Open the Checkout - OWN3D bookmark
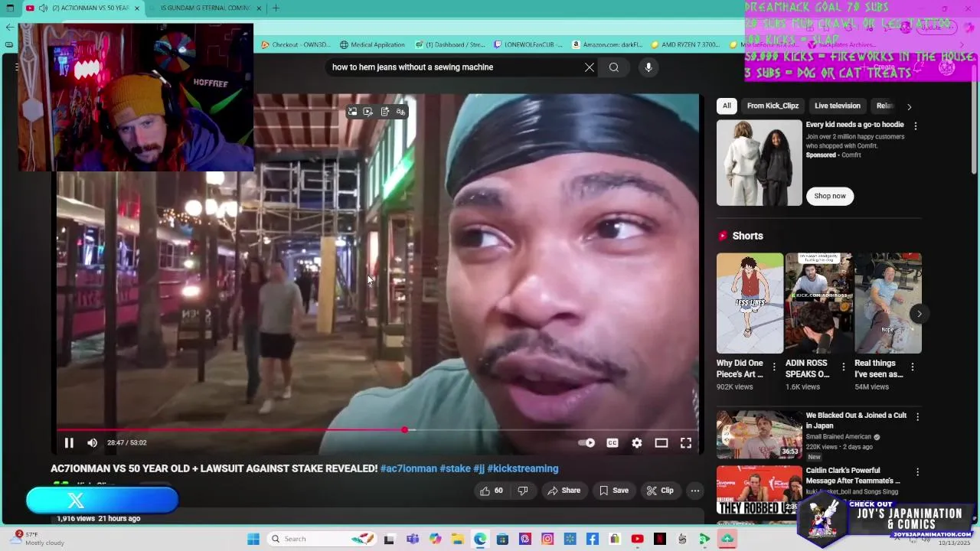980x551 pixels. 296,44
